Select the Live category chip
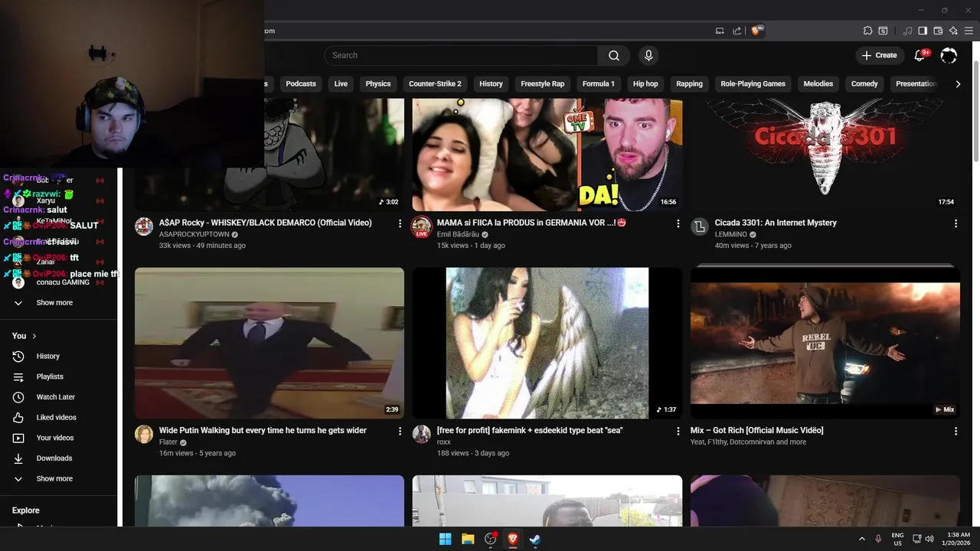This screenshot has height=551, width=980. 341,84
